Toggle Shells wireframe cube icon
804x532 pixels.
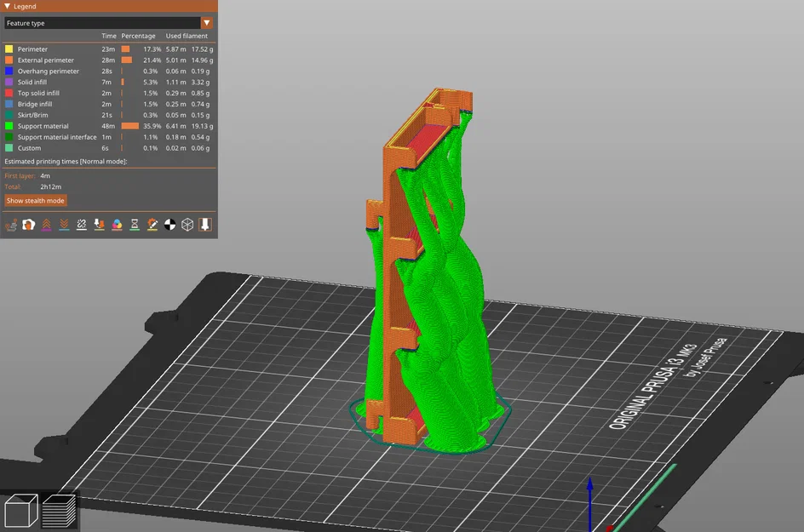point(187,225)
